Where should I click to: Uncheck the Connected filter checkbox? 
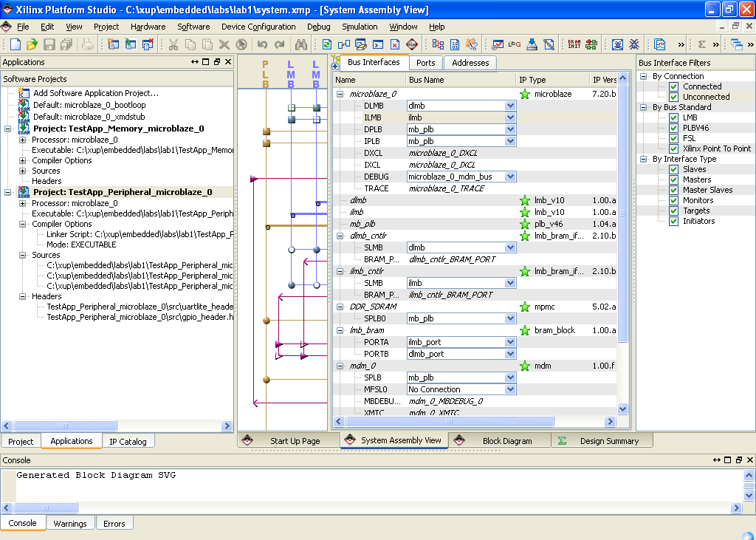(x=674, y=86)
